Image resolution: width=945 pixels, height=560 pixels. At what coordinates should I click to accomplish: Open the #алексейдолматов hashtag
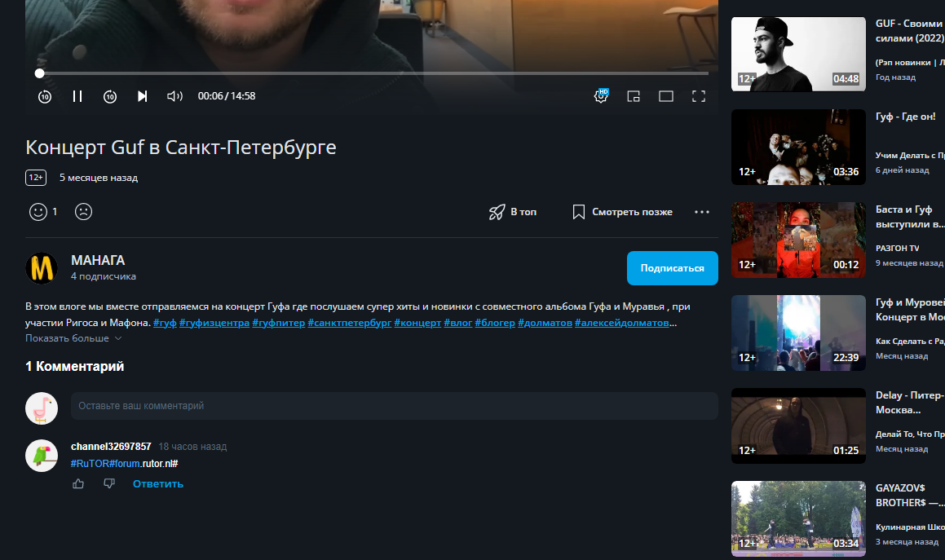pos(621,323)
